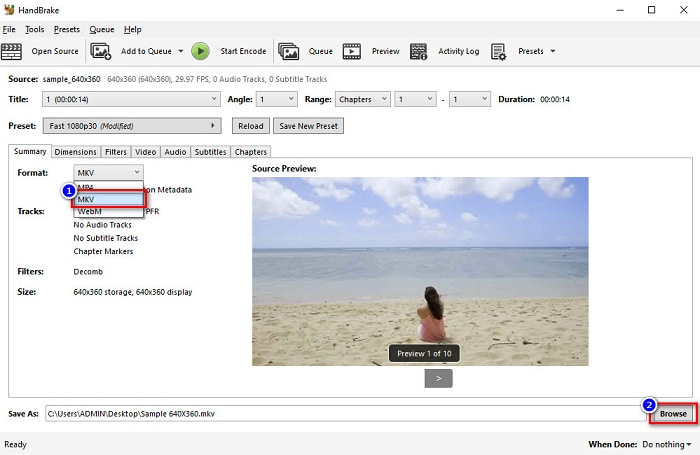The width and height of the screenshot is (700, 455).
Task: Open the Presets menu
Action: [67, 29]
